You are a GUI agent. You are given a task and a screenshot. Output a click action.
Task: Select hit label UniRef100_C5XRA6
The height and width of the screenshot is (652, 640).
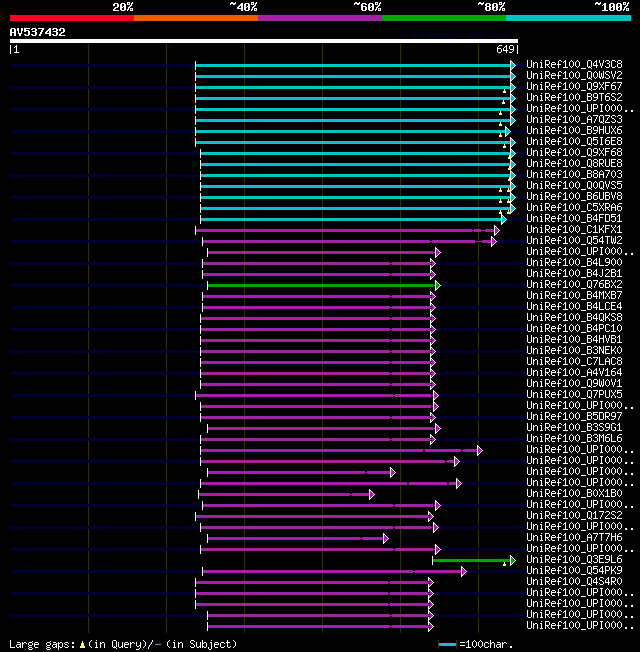point(574,208)
